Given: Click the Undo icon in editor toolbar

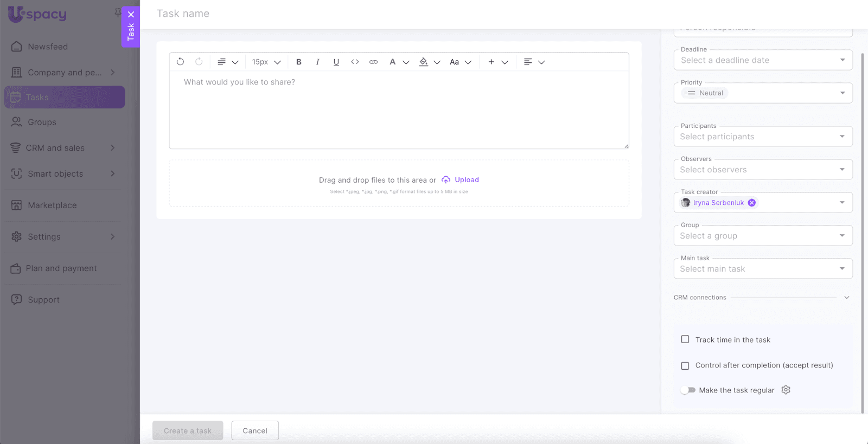Looking at the screenshot, I should pos(180,62).
